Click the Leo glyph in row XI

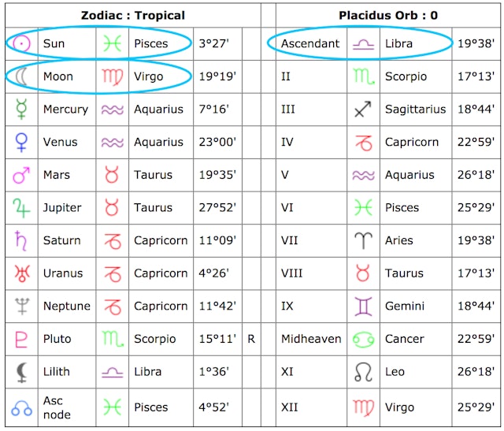pyautogui.click(x=363, y=371)
